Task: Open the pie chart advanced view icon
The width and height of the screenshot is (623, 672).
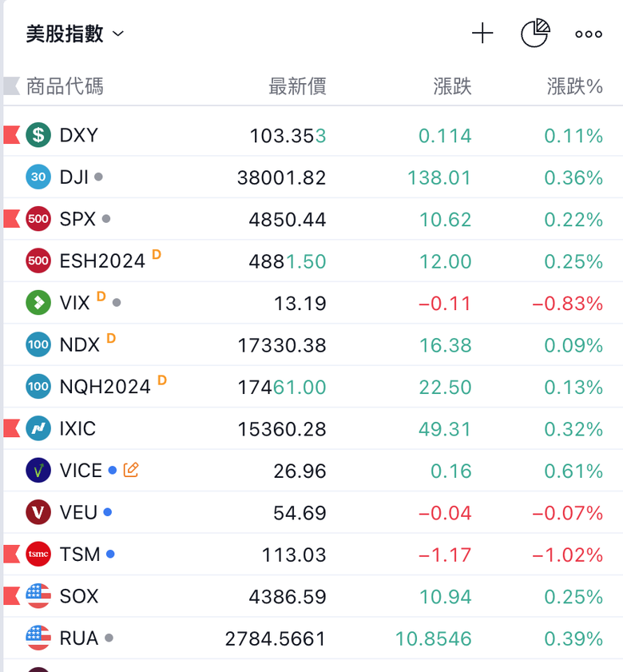Action: coord(535,34)
